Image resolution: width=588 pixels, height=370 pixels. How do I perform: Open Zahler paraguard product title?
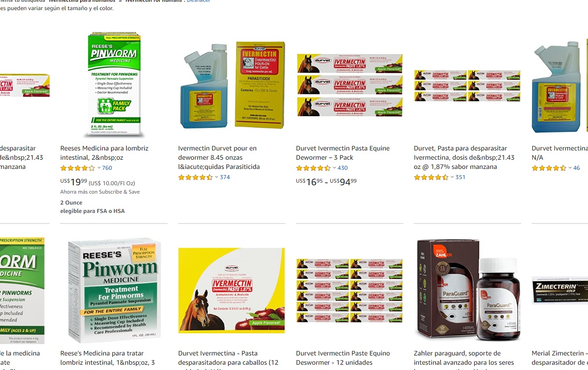[464, 358]
